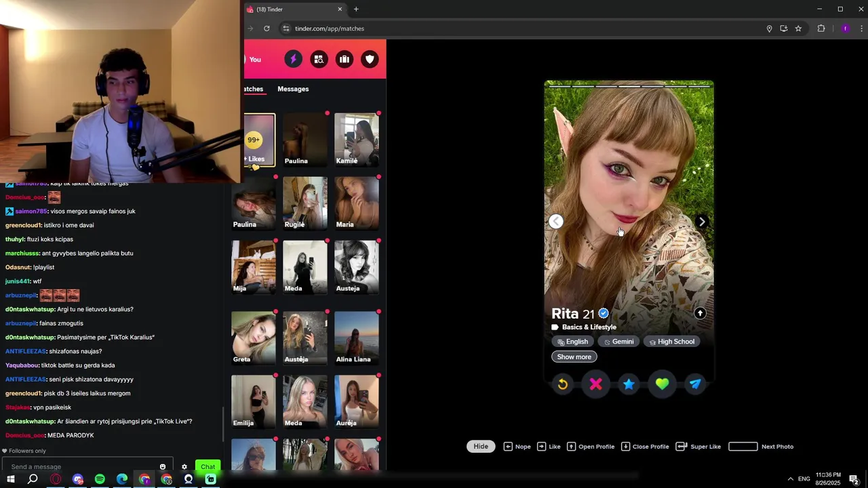This screenshot has height=488, width=868.
Task: Open Alina Liana's match thumbnail
Action: coord(357,338)
